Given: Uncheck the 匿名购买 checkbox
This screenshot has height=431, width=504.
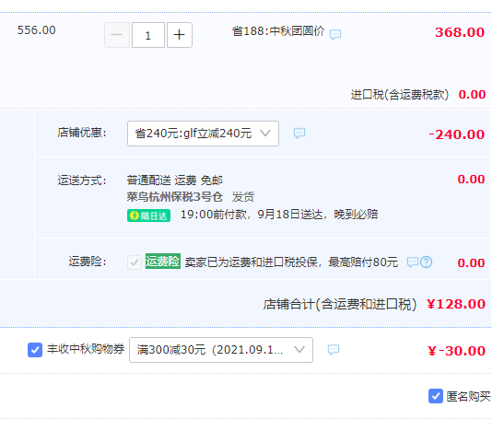Looking at the screenshot, I should pos(436,396).
